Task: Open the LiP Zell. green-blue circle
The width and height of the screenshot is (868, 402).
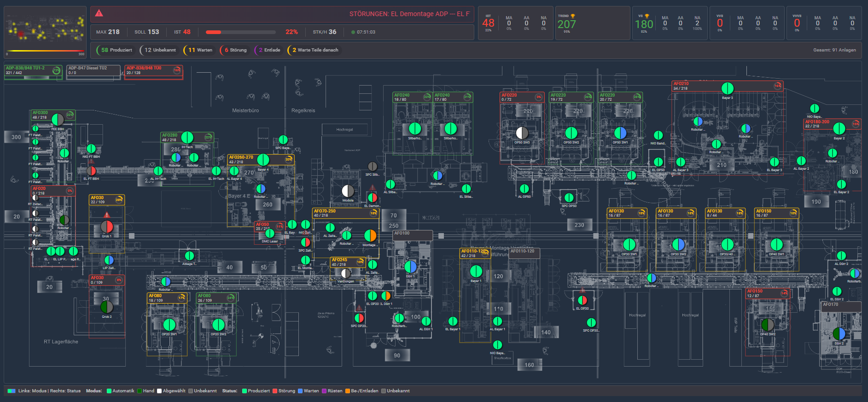Action: coord(109,260)
